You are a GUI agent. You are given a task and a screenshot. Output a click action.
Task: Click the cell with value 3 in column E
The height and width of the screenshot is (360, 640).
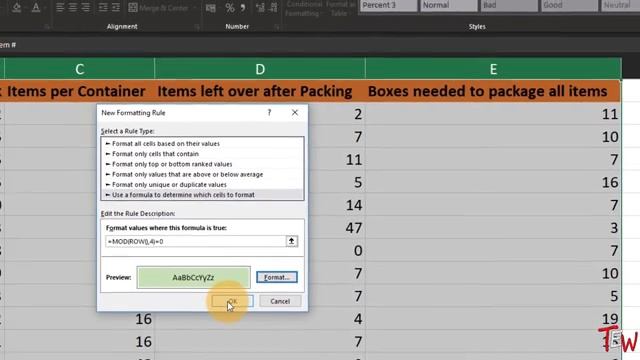493,228
